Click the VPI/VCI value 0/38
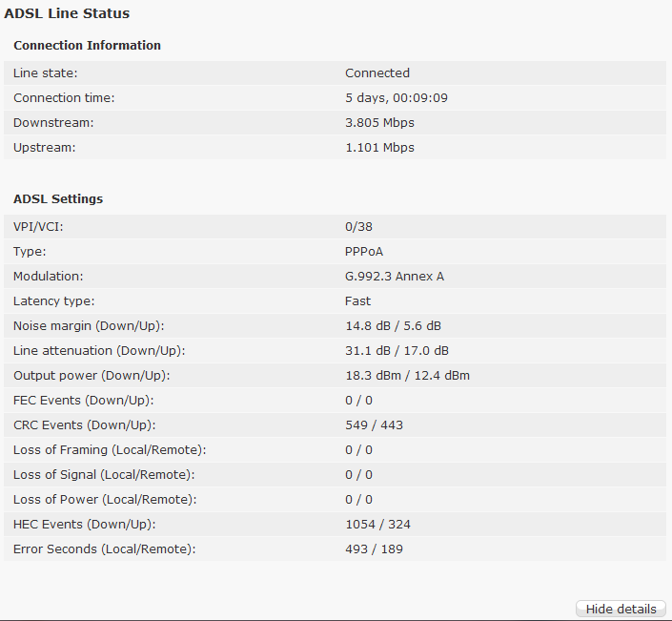The height and width of the screenshot is (621, 672). 358,226
